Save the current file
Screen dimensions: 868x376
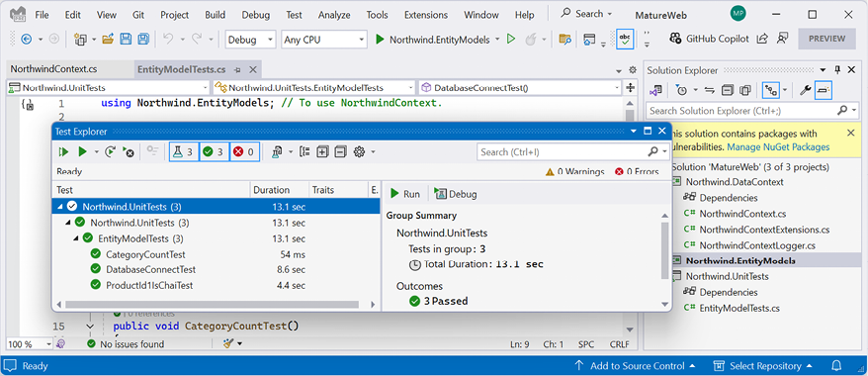coord(126,40)
